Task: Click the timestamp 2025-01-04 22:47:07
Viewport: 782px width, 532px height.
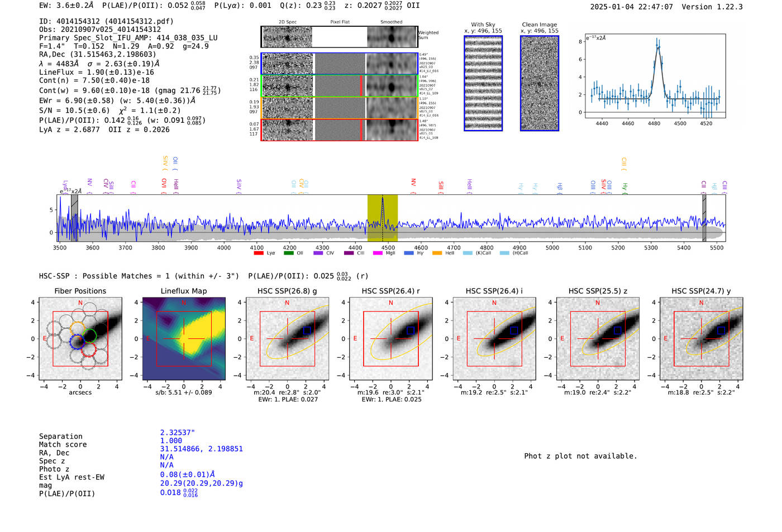Action: (632, 7)
